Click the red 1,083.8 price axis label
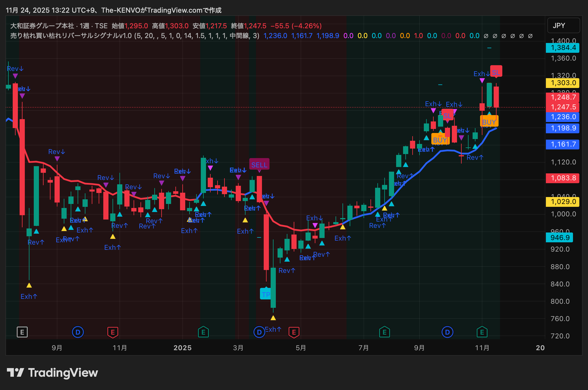This screenshot has height=390, width=588. pos(563,178)
